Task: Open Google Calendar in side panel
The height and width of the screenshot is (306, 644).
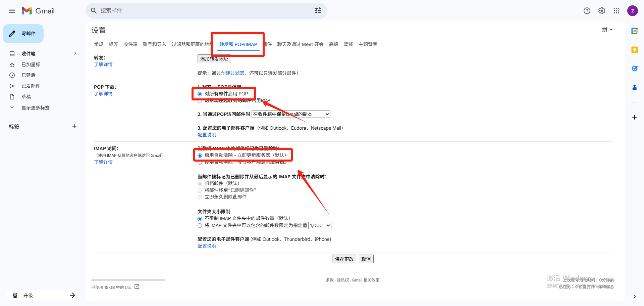Action: click(634, 31)
